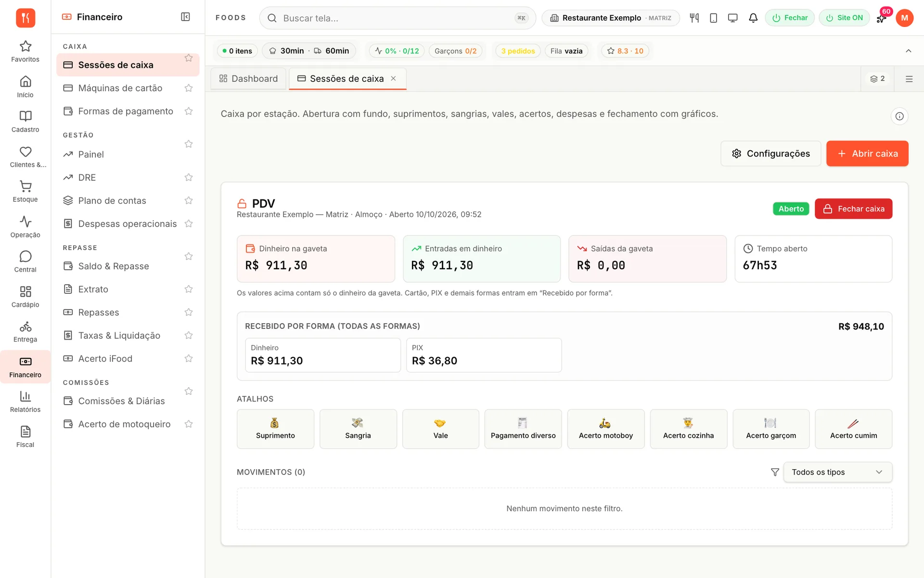Click the Fechar caixa button
The height and width of the screenshot is (578, 924).
point(853,209)
